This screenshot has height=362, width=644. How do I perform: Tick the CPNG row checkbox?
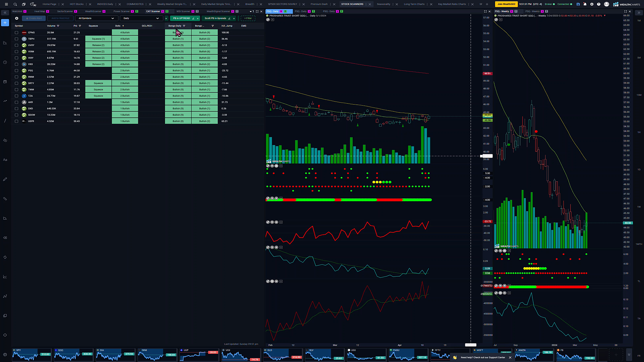(x=16, y=33)
